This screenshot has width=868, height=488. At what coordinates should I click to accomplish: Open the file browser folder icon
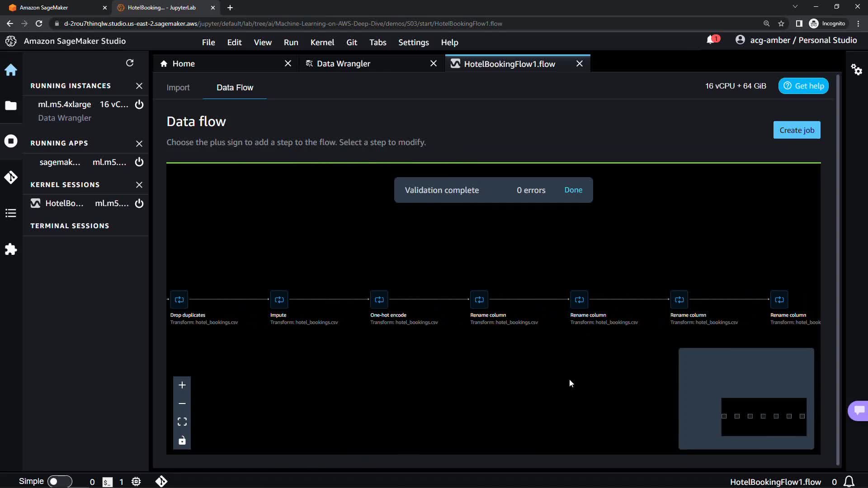click(11, 106)
